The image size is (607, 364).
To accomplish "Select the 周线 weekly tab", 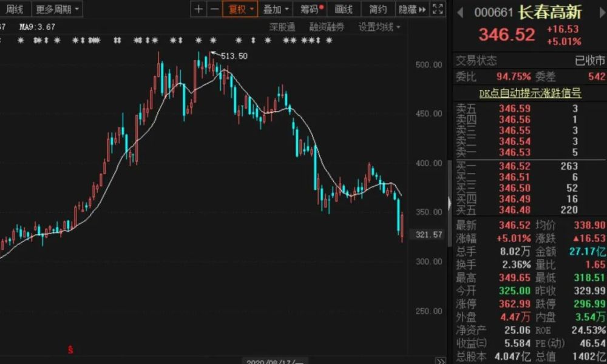I will (15, 9).
